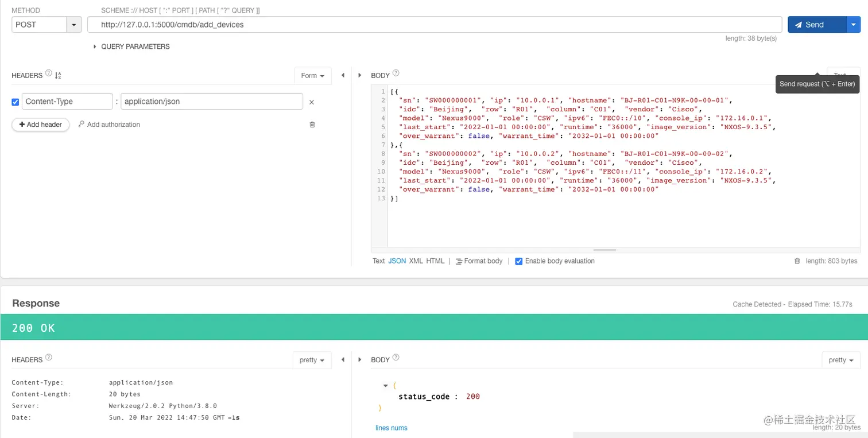Click body line 1 in the editor gutter
This screenshot has height=438, width=868.
382,92
